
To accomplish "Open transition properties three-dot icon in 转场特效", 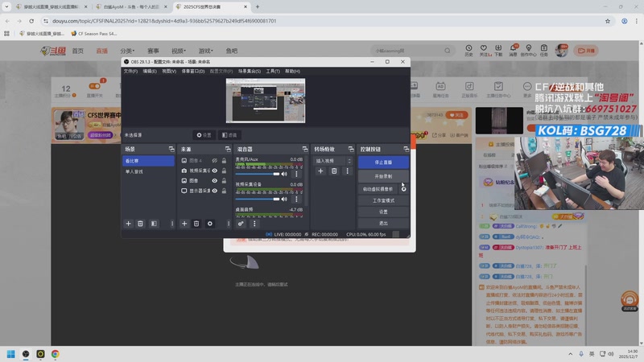I will tap(348, 171).
